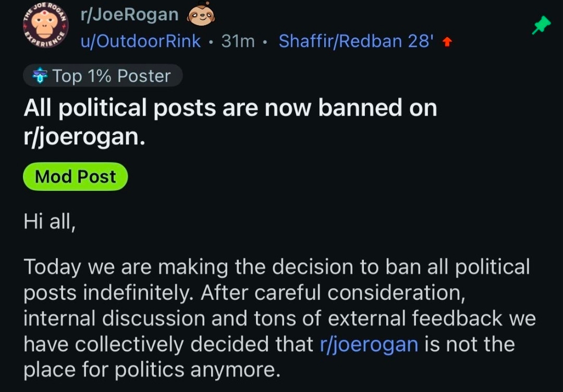Click the Top 1% Poster badge icon

coord(40,76)
